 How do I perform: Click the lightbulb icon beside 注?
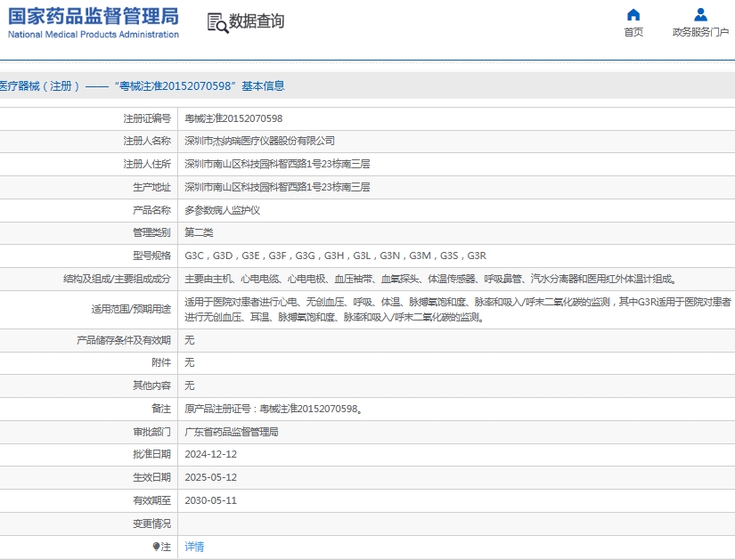click(156, 547)
